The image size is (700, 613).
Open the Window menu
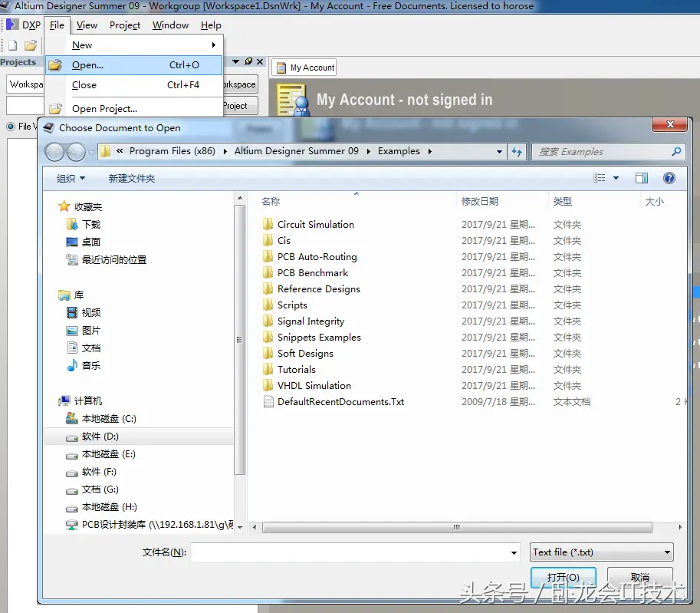tap(170, 25)
